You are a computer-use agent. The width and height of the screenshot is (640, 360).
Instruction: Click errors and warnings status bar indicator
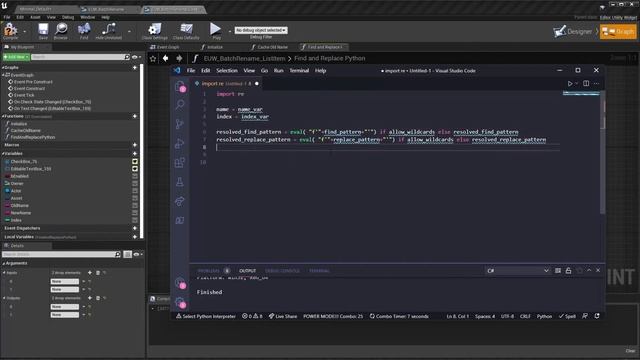coord(252,316)
